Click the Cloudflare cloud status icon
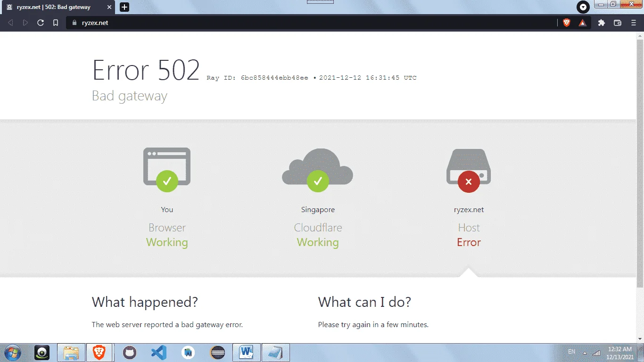 tap(318, 170)
